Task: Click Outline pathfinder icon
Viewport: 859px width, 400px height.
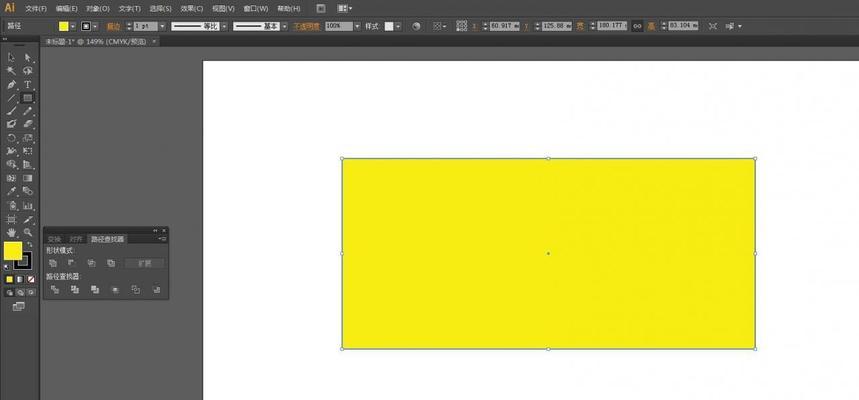Action: [x=136, y=289]
